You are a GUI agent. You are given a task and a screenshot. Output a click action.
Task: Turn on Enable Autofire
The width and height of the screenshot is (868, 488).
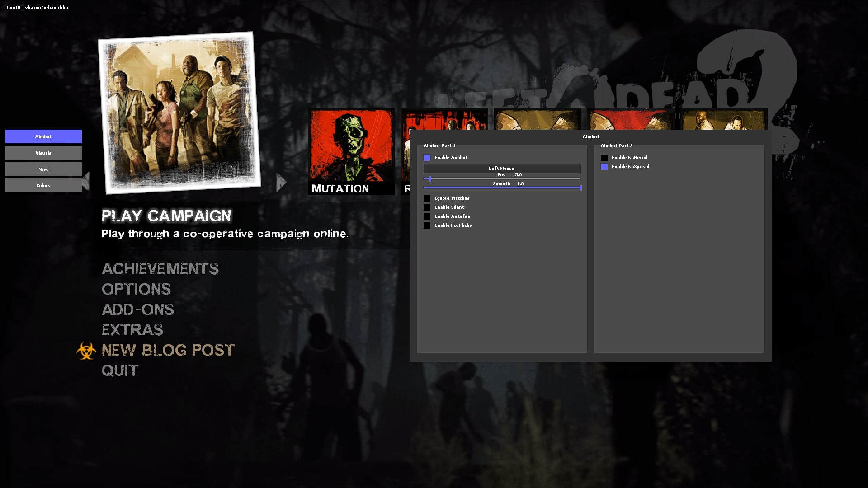(427, 216)
